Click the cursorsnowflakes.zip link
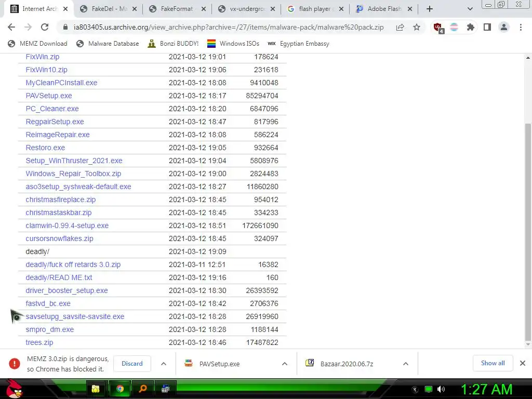This screenshot has width=532, height=399. pyautogui.click(x=59, y=238)
